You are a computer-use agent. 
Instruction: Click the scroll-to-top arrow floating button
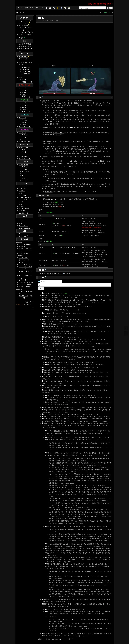pyautogui.click(x=126, y=328)
